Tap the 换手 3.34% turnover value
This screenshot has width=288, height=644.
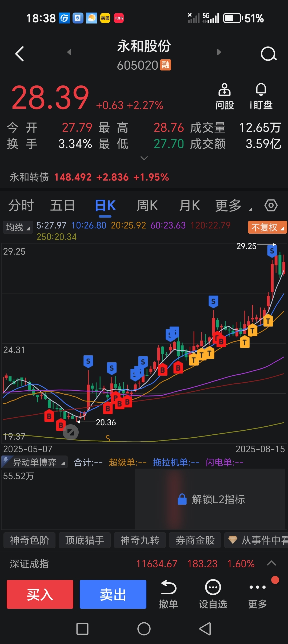(75, 144)
